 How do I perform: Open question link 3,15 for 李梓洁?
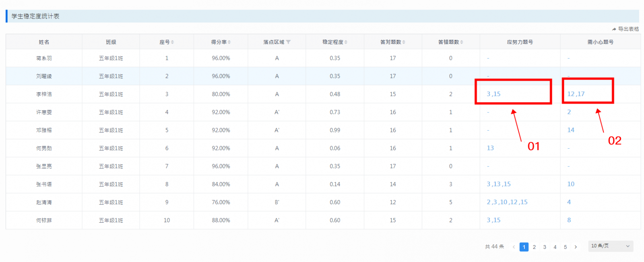point(493,94)
